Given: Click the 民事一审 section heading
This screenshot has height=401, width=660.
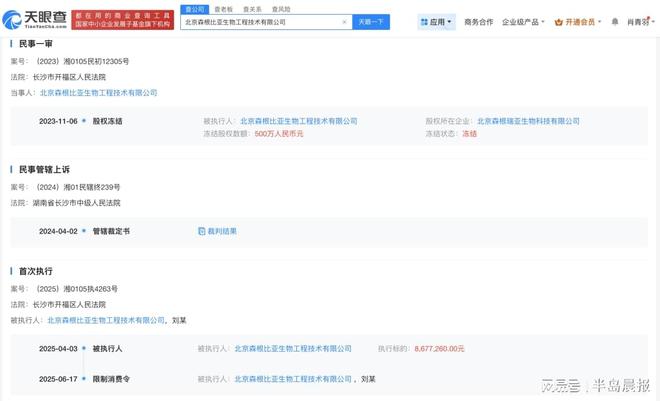Looking at the screenshot, I should (36, 44).
